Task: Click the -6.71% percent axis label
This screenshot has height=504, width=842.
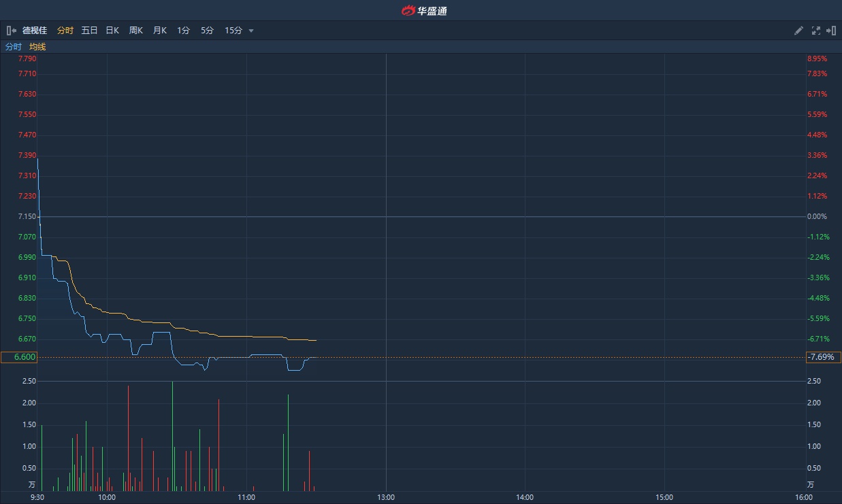Action: click(x=819, y=339)
